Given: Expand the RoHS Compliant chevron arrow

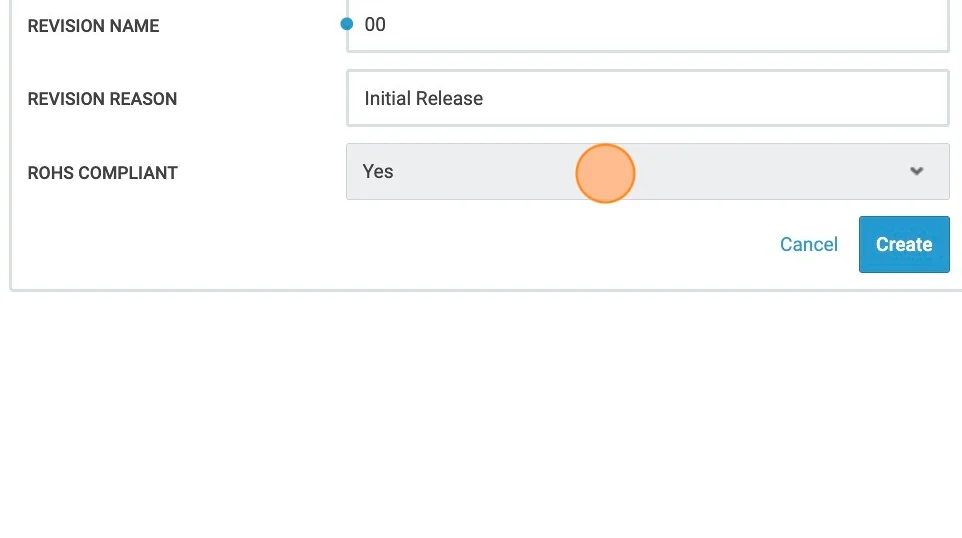Looking at the screenshot, I should pyautogui.click(x=916, y=171).
